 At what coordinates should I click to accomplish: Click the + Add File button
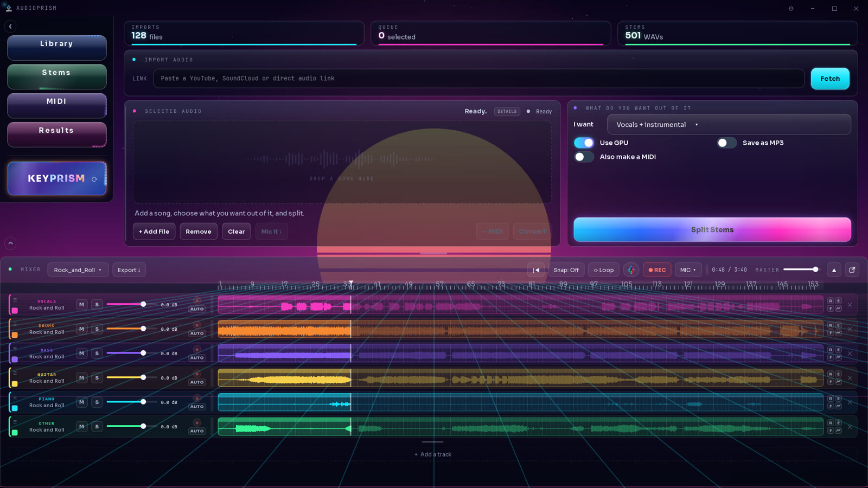click(154, 232)
